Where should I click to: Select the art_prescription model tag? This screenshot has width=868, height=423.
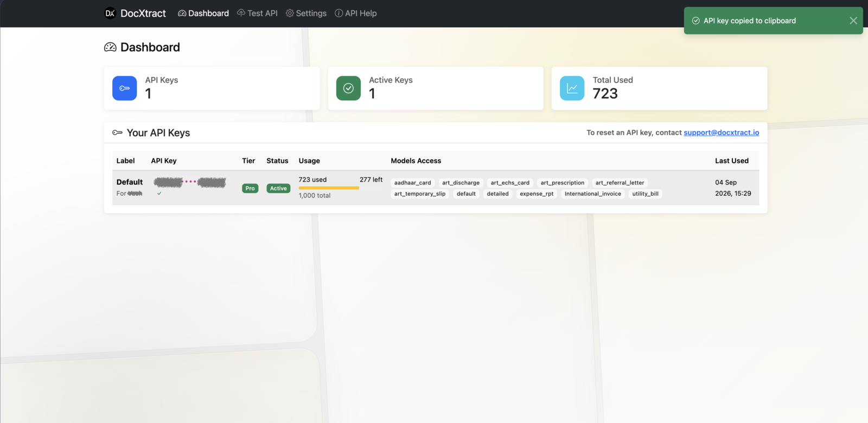pos(563,183)
